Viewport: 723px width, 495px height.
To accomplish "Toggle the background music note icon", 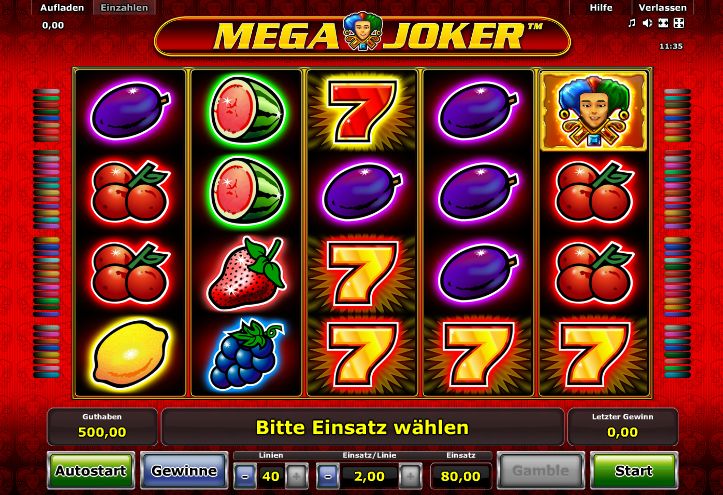I will 632,23.
